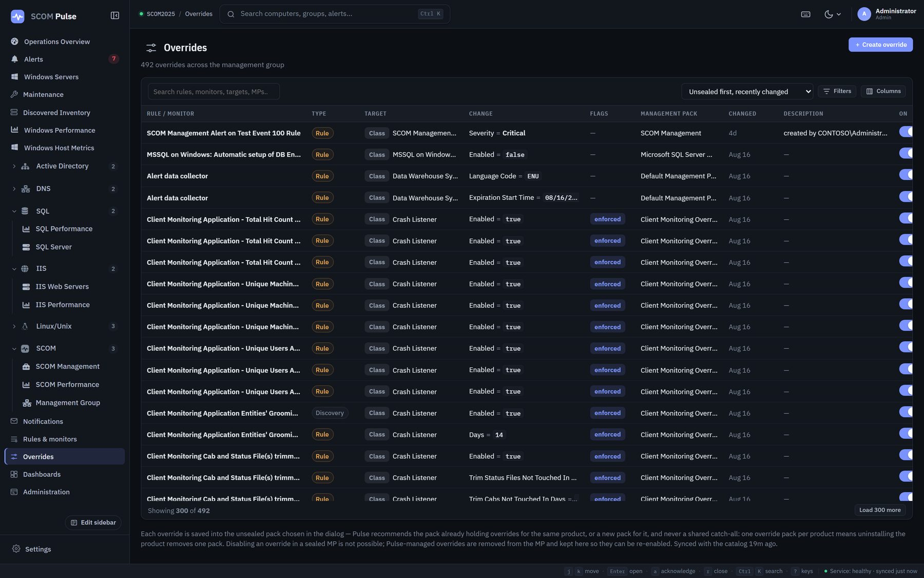Click the Maintenance wrench icon
This screenshot has width=924, height=578.
14,95
